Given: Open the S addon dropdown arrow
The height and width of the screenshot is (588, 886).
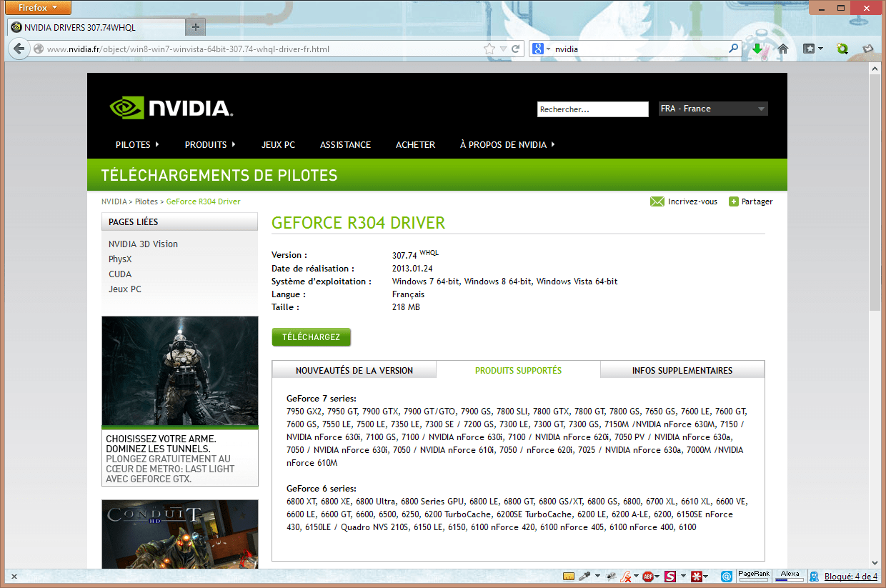Looking at the screenshot, I should pos(683,576).
